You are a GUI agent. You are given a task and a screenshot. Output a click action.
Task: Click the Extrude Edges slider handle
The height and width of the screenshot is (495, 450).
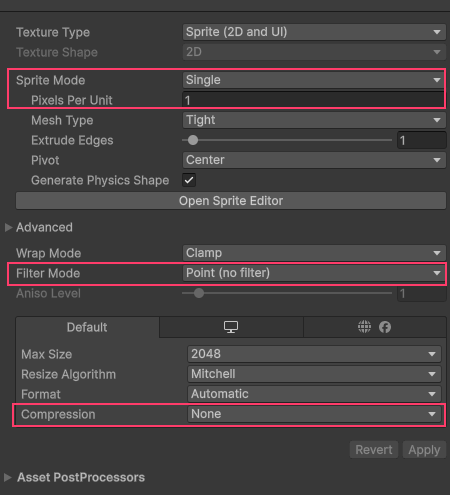[x=193, y=140]
